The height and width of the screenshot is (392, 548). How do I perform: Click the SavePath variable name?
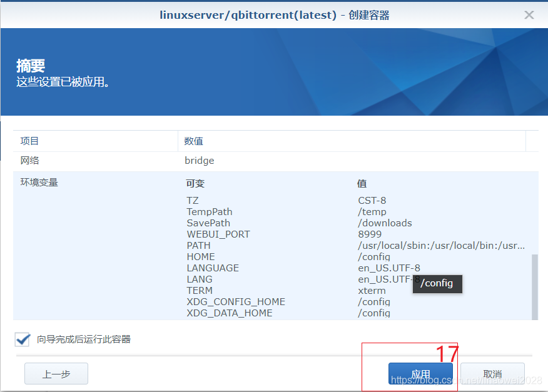(208, 223)
